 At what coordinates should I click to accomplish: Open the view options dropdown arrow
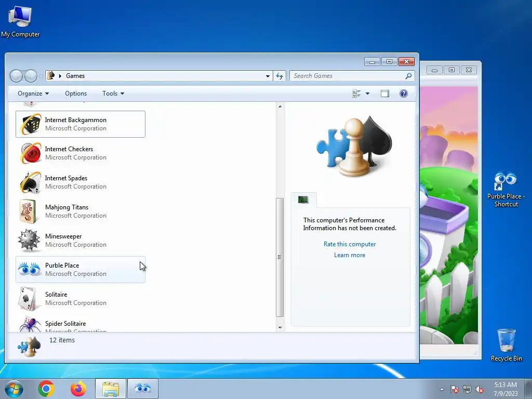[x=367, y=94]
